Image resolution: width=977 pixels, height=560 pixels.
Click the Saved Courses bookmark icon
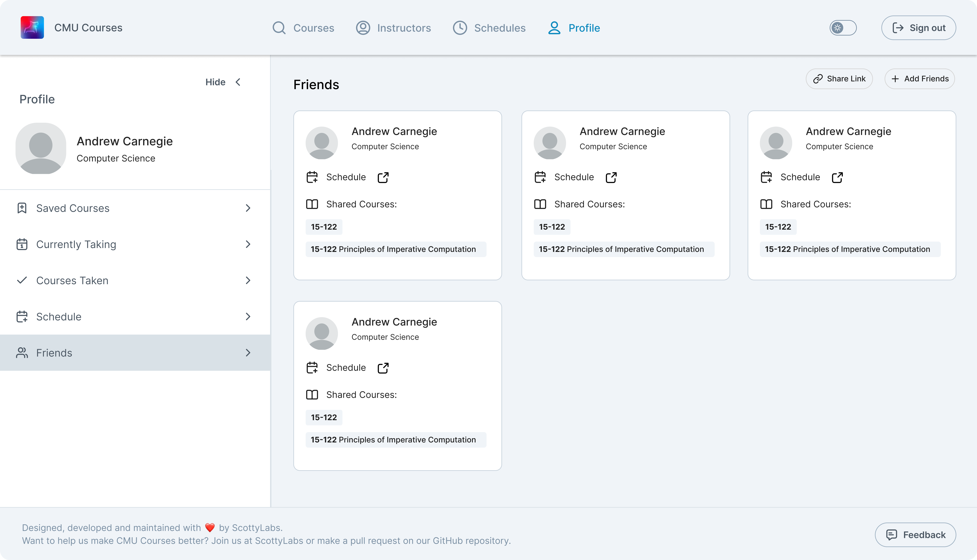click(x=22, y=208)
